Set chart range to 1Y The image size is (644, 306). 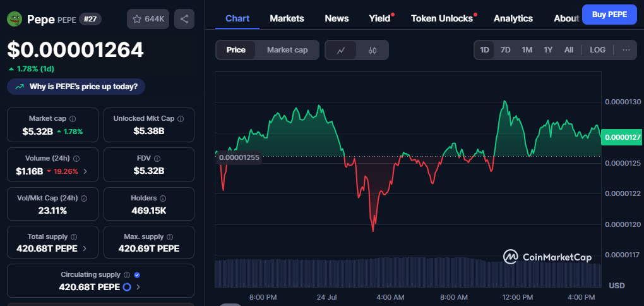pyautogui.click(x=548, y=50)
